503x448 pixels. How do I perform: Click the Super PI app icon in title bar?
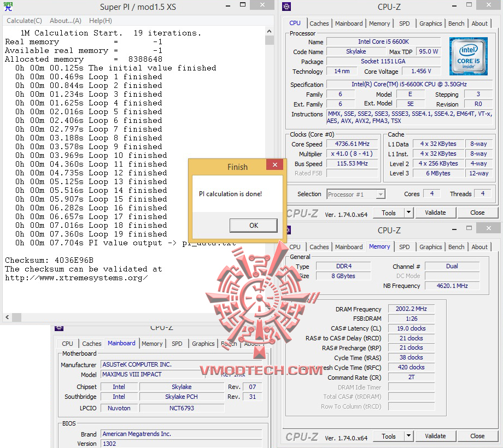[8, 7]
